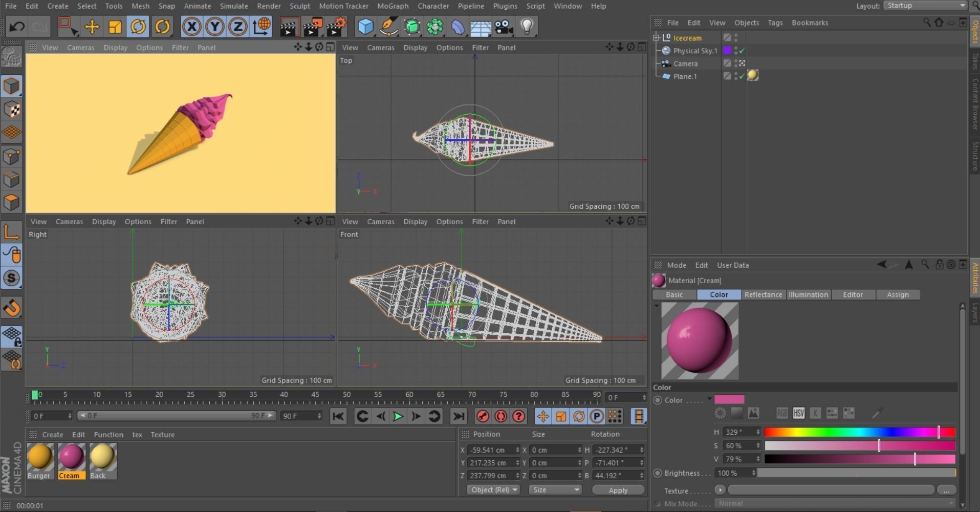Open the Basic material tab
The image size is (980, 512).
pos(674,294)
